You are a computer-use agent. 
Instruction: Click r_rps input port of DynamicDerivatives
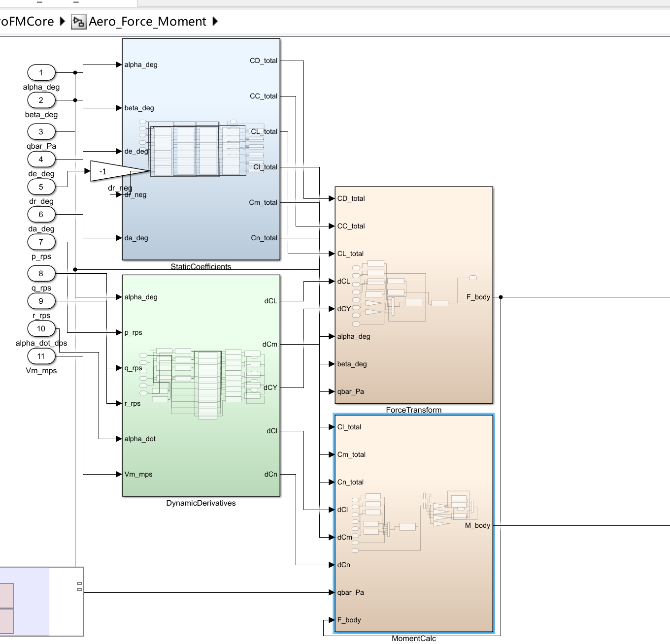click(133, 404)
